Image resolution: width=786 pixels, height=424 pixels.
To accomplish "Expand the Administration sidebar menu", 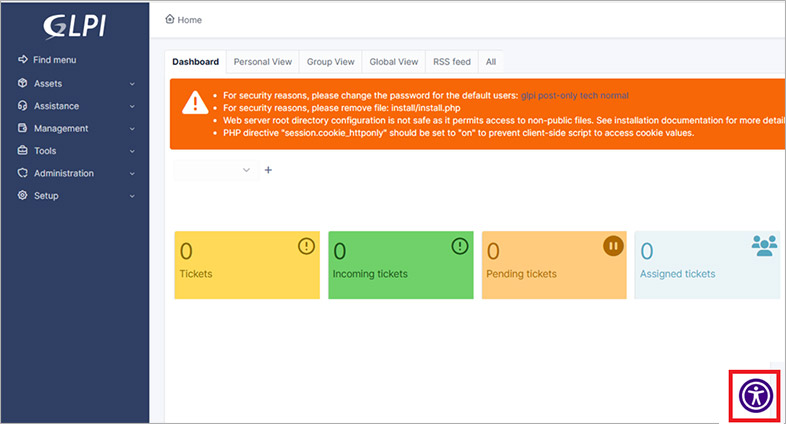I will click(75, 173).
